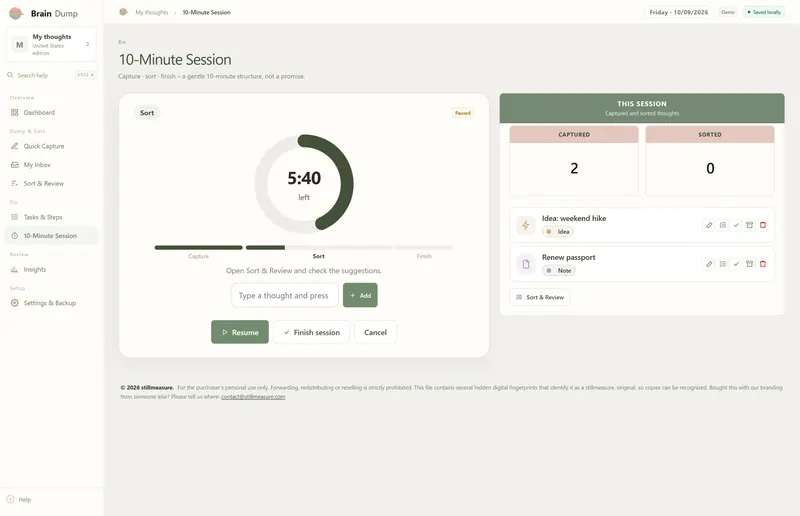Edit the Renew passport item
The height and width of the screenshot is (516, 800).
[709, 264]
